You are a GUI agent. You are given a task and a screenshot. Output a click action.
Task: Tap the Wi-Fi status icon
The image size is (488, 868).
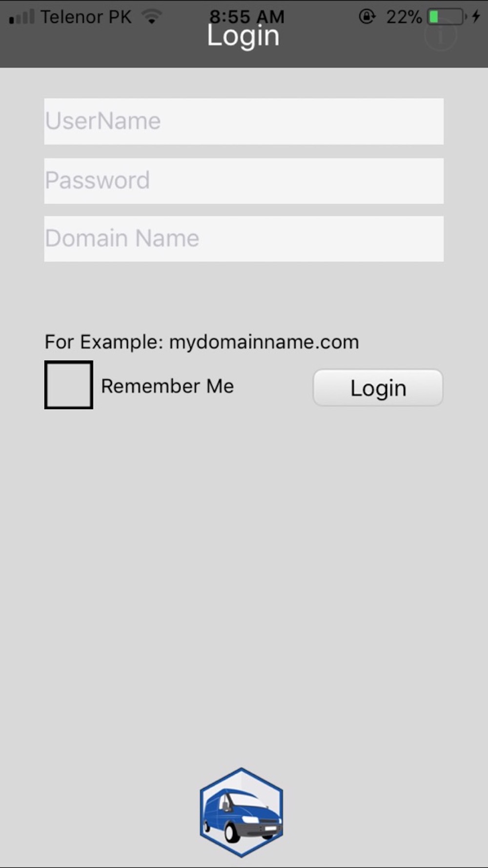(152, 17)
